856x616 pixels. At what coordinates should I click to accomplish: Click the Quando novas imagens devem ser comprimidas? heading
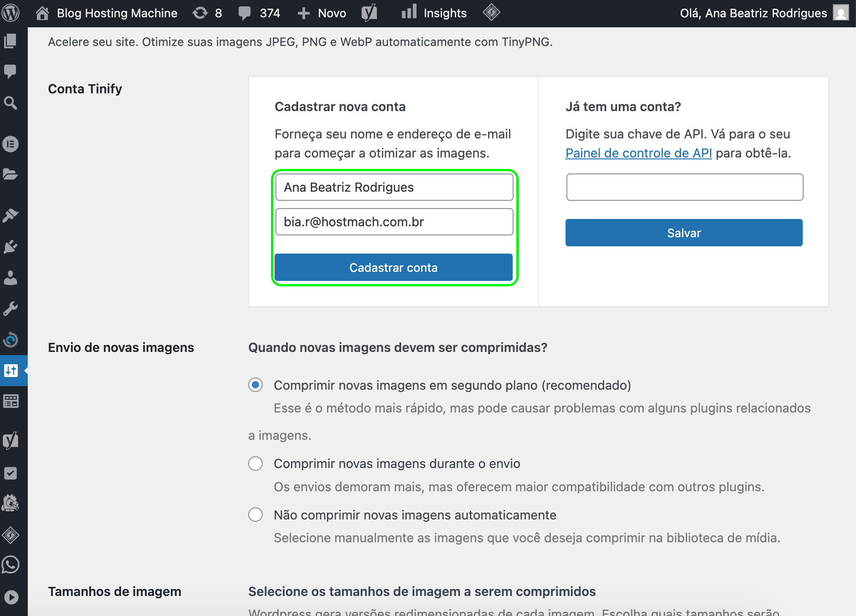click(398, 347)
